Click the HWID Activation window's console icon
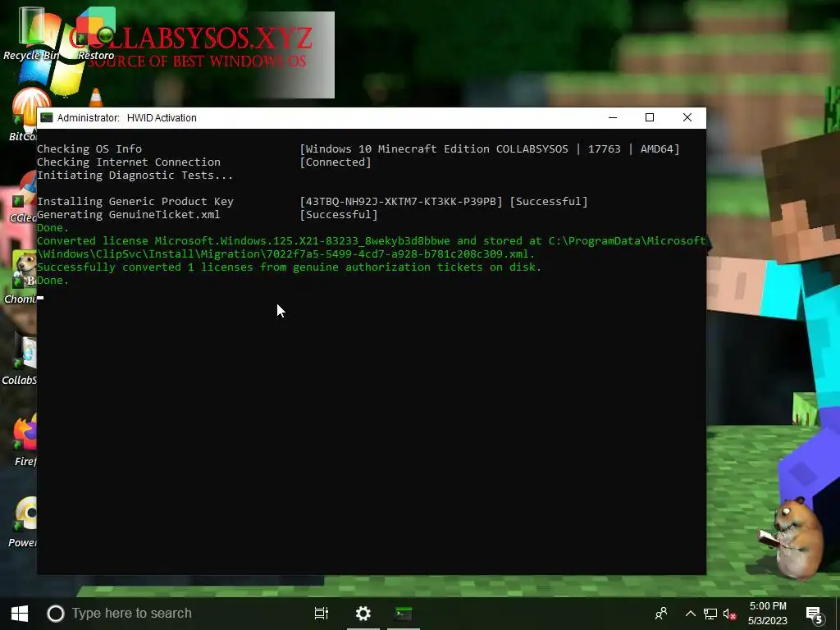 pos(47,118)
